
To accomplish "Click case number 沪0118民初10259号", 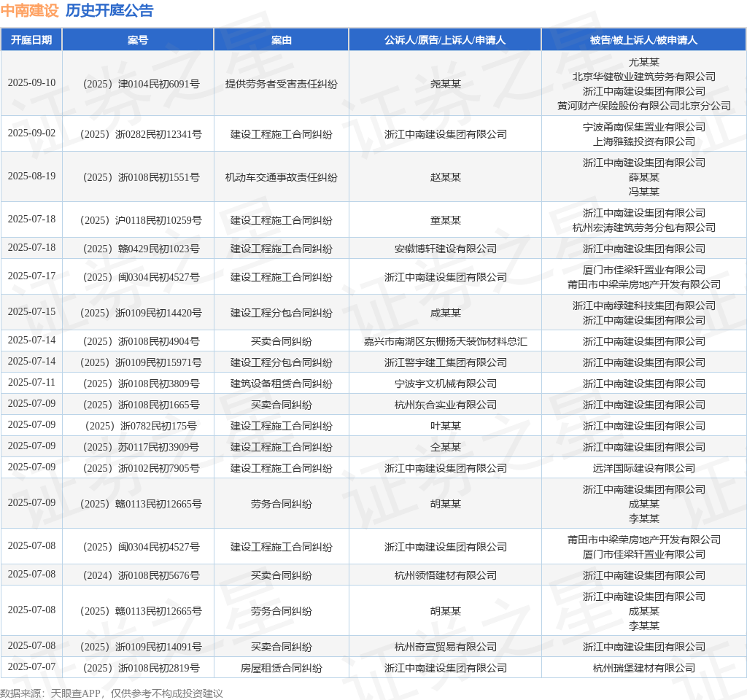I will (x=141, y=220).
